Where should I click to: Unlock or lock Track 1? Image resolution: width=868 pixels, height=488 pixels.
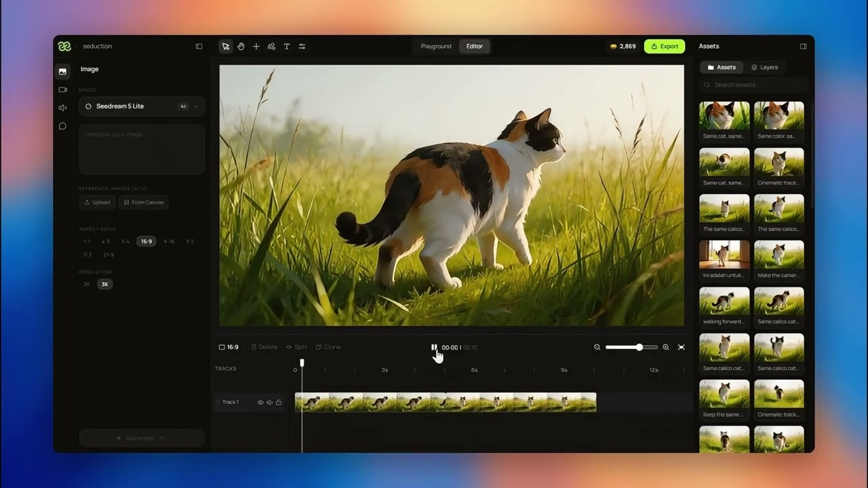tap(279, 402)
